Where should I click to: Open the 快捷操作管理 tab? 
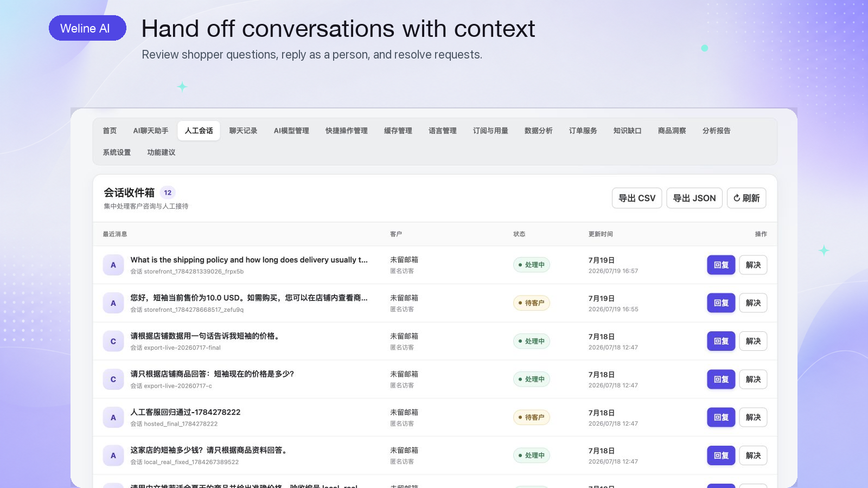point(347,131)
